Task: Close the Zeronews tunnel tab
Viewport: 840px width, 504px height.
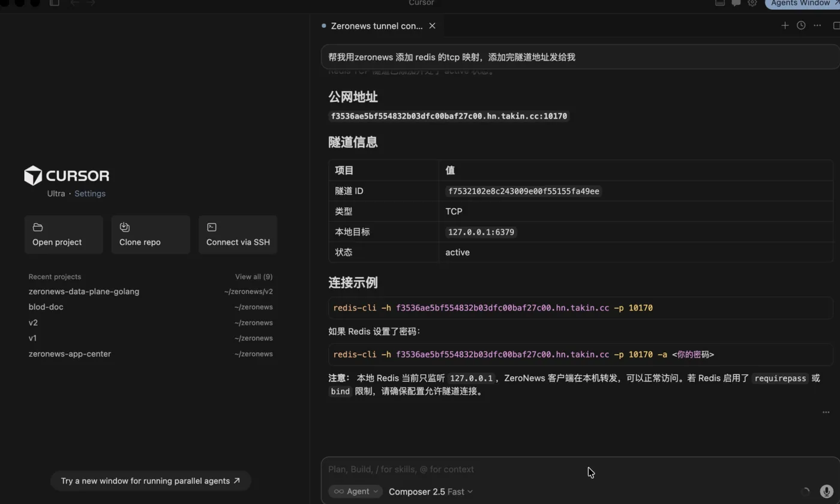Action: pos(432,26)
